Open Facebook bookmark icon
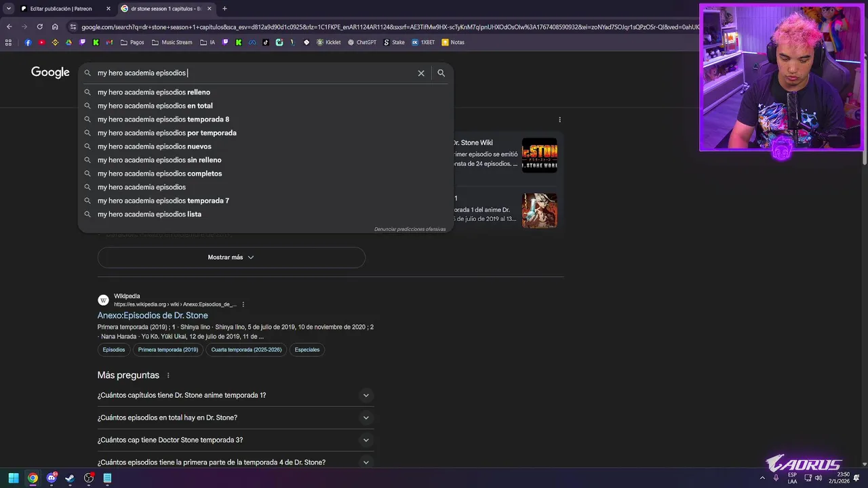 click(x=28, y=42)
